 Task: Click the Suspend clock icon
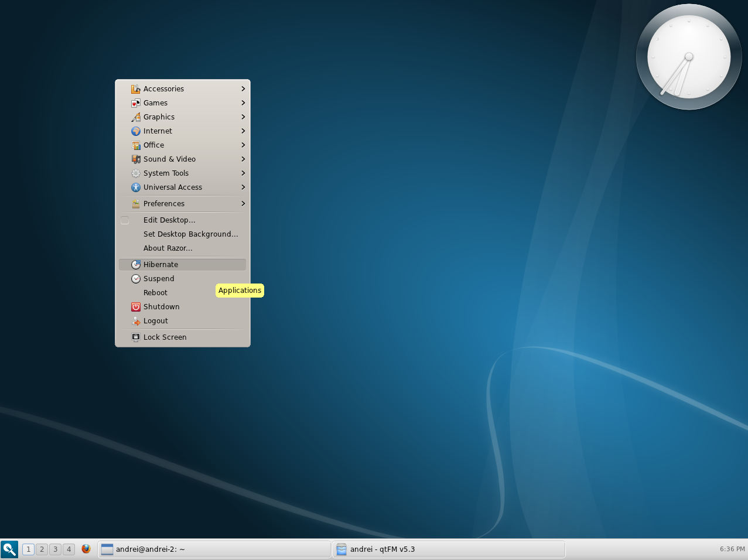136,279
